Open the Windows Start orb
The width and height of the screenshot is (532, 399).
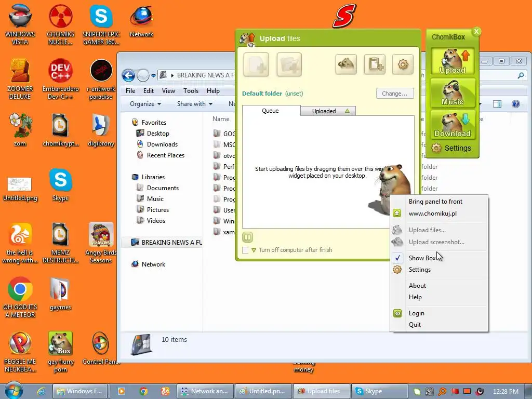14,390
